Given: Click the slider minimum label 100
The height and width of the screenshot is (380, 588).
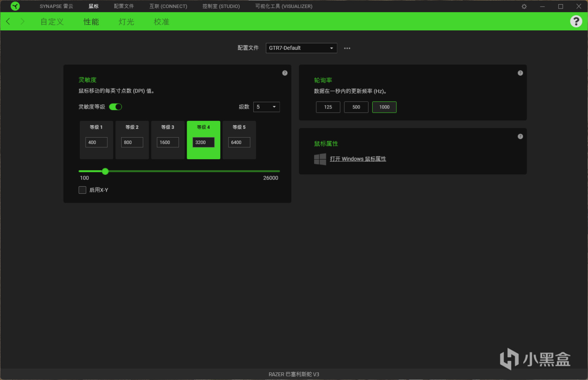Looking at the screenshot, I should (x=84, y=178).
